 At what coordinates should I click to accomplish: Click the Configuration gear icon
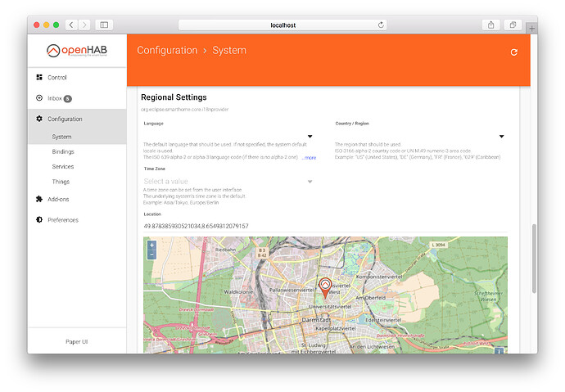[39, 119]
